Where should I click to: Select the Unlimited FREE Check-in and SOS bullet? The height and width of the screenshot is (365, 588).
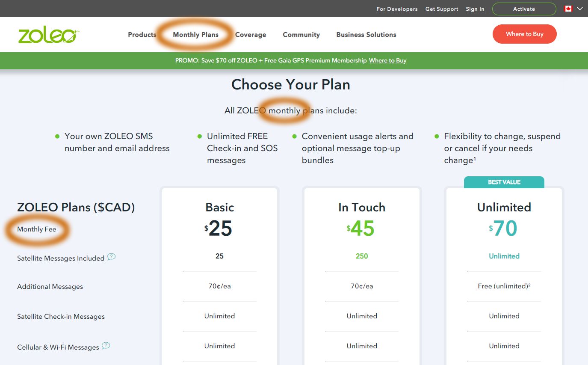point(242,148)
